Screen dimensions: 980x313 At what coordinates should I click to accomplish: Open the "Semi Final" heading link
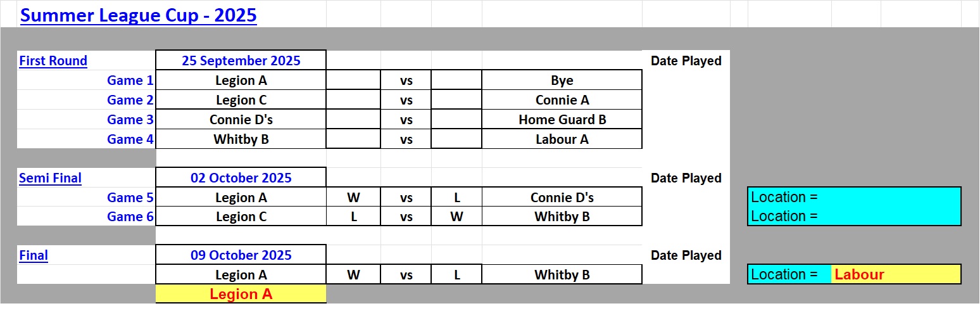[x=51, y=178]
